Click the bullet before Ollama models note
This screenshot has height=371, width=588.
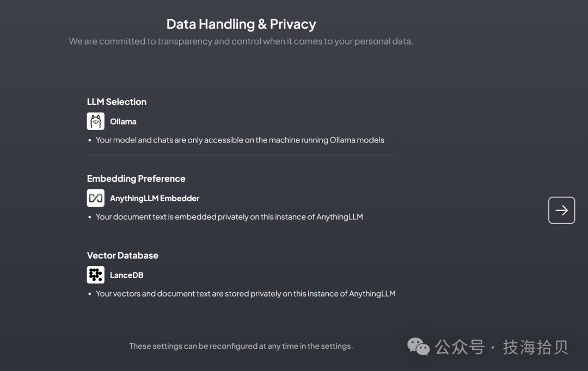click(90, 140)
